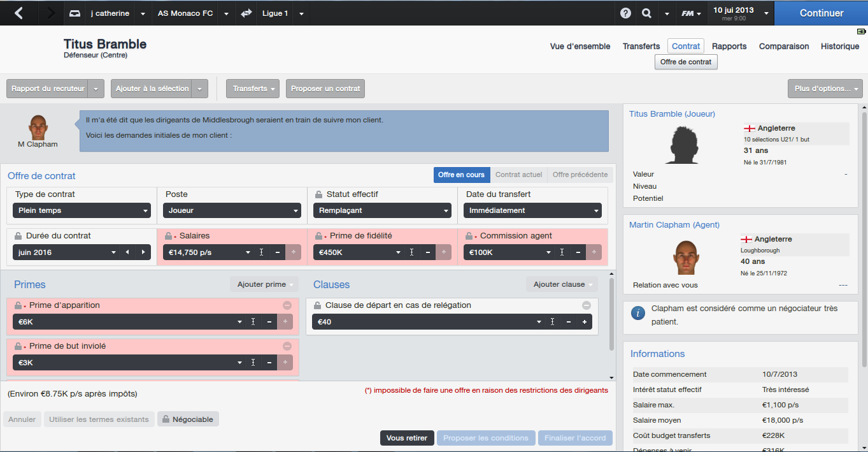Image resolution: width=868 pixels, height=452 pixels.
Task: Decrease Prime de but inviolé with minus icon
Action: [x=269, y=363]
